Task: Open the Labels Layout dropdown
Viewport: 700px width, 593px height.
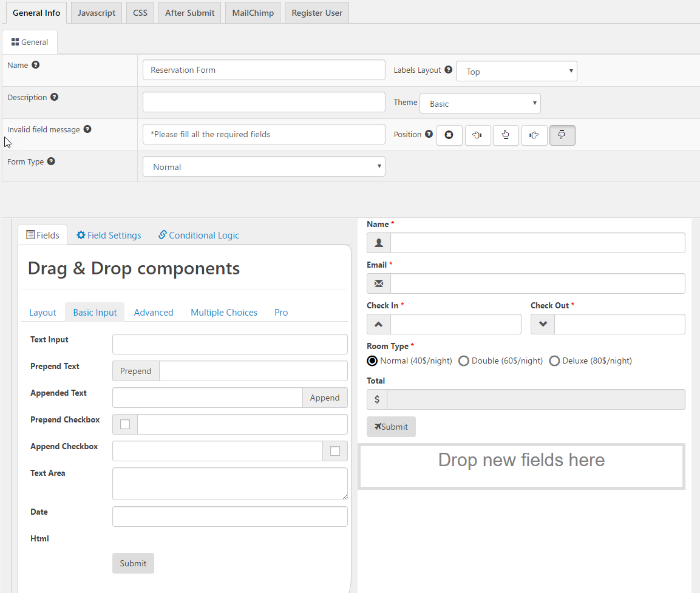Action: pos(517,72)
